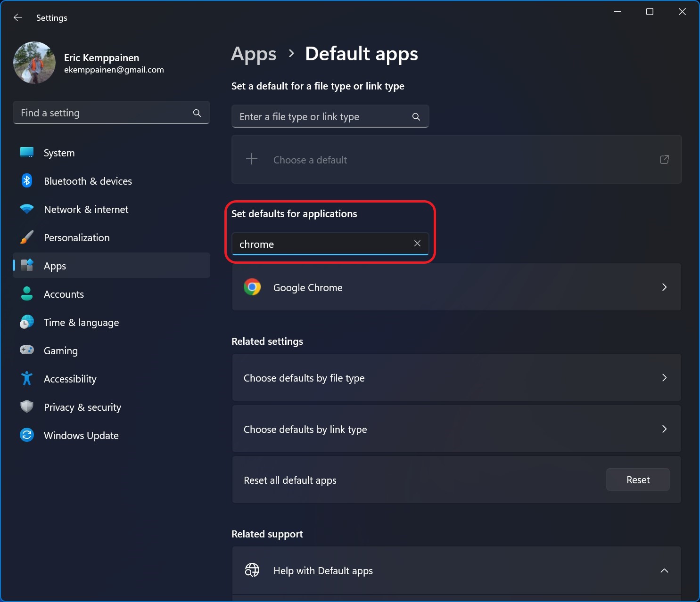This screenshot has height=602, width=700.
Task: Open the Google Chrome defaults entry
Action: click(x=456, y=287)
